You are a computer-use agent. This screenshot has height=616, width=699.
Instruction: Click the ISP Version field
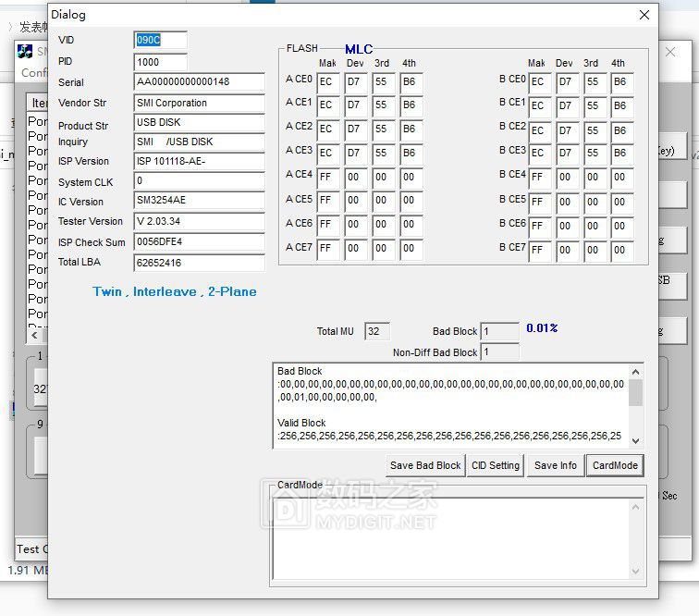(x=199, y=161)
